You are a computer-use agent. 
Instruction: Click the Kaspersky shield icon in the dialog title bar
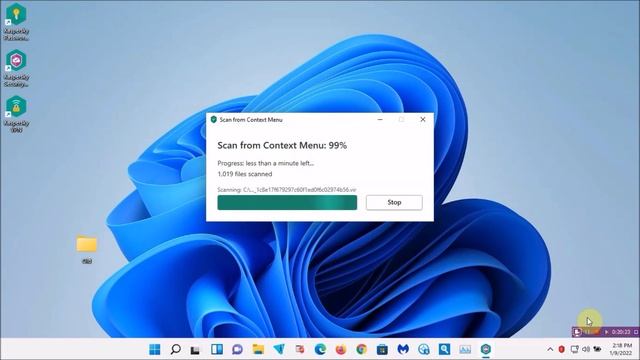213,120
